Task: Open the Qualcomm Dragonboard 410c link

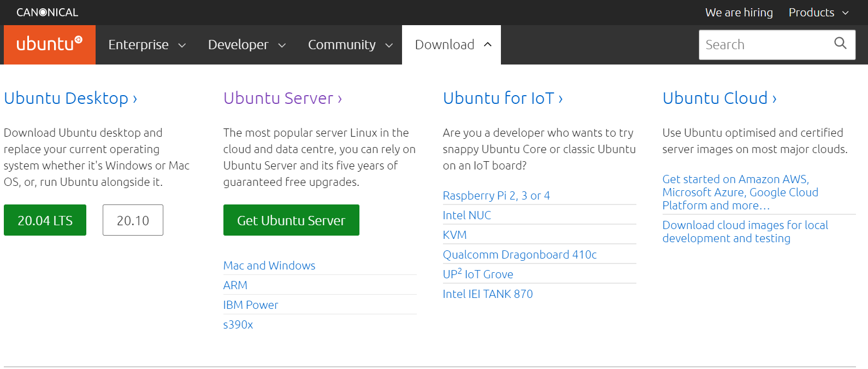Action: (x=519, y=255)
